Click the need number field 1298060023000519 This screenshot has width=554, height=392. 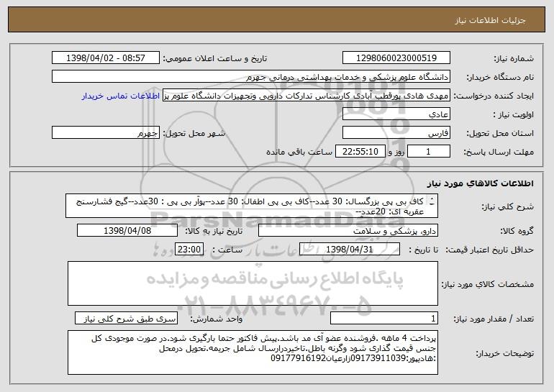pos(396,58)
